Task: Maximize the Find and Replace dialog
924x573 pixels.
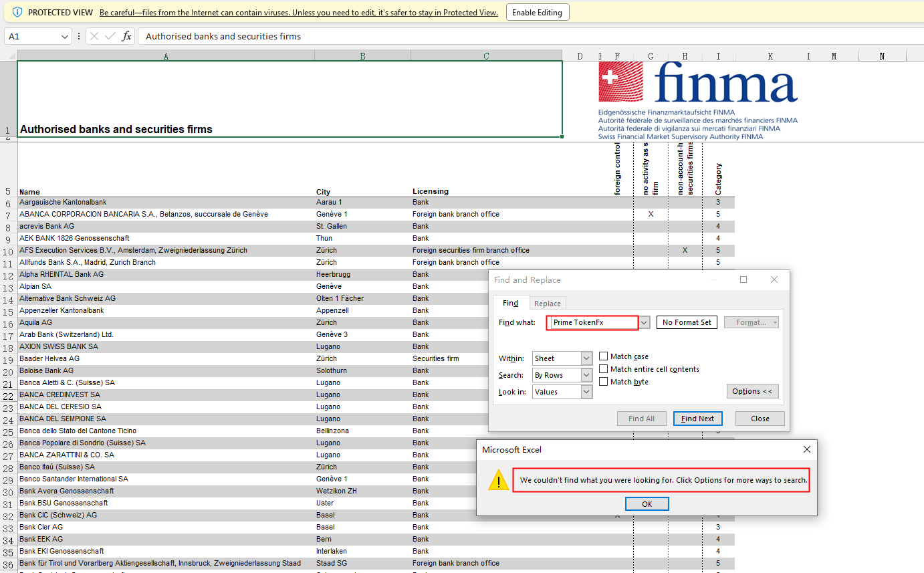Action: click(743, 279)
